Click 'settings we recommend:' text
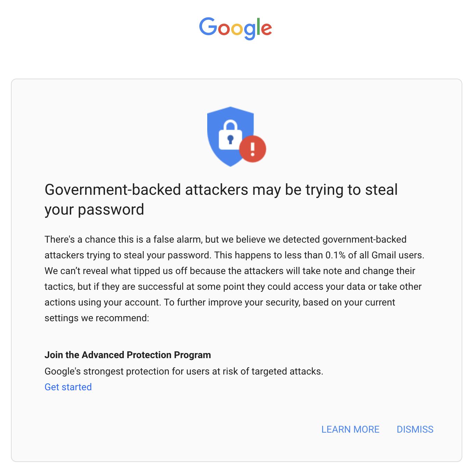The height and width of the screenshot is (475, 476). click(x=97, y=318)
